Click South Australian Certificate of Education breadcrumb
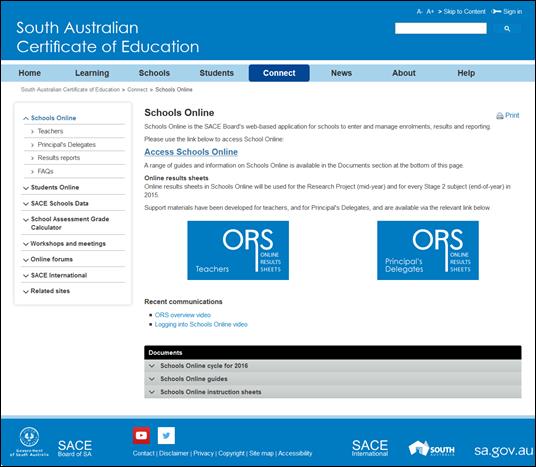Screen dimensions: 536x467 70,90
